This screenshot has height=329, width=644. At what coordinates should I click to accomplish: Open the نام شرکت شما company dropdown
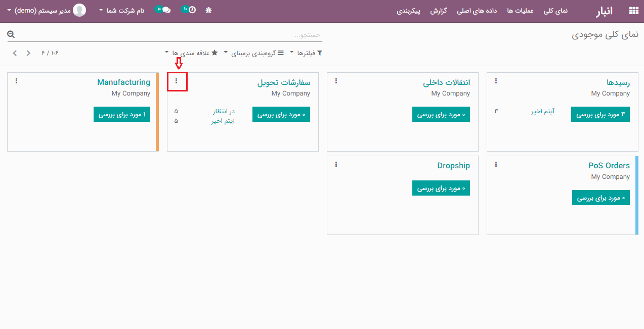[x=121, y=10]
